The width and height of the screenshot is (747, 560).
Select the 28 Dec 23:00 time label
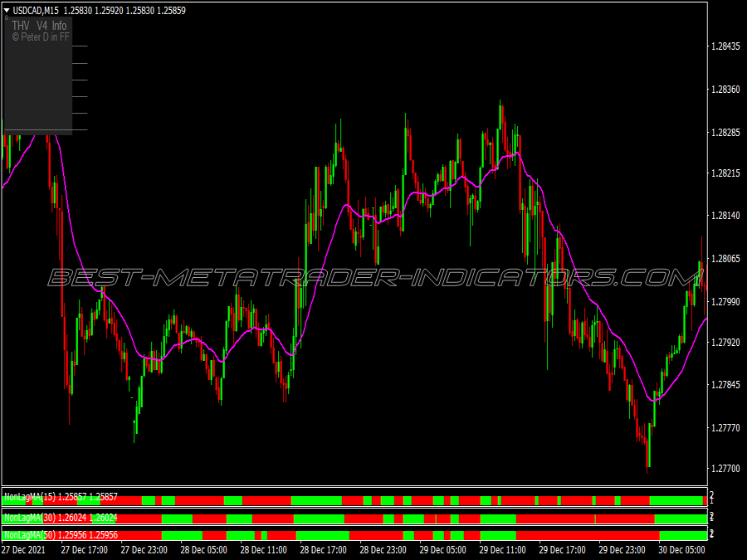pos(383,549)
